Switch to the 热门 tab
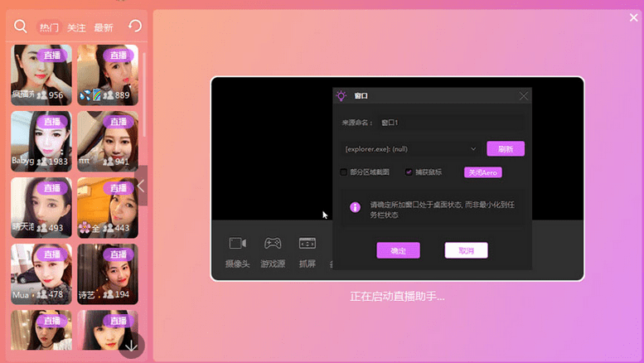644x363 pixels. [49, 27]
